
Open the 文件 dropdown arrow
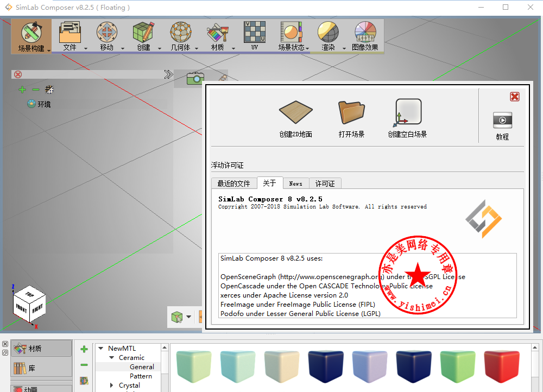click(x=86, y=48)
